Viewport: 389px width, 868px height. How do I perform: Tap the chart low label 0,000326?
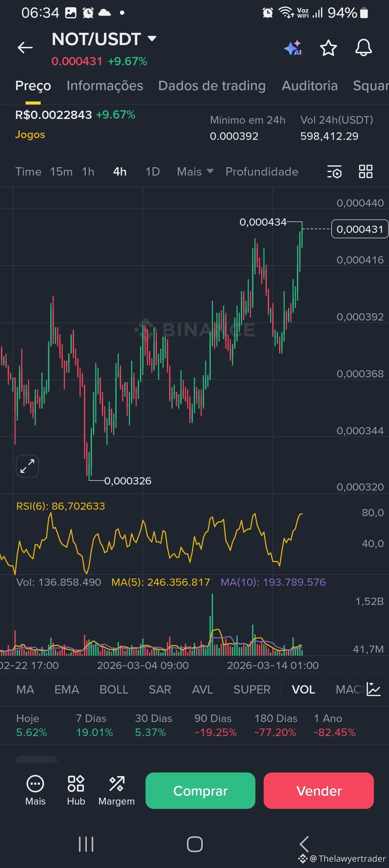click(x=128, y=481)
